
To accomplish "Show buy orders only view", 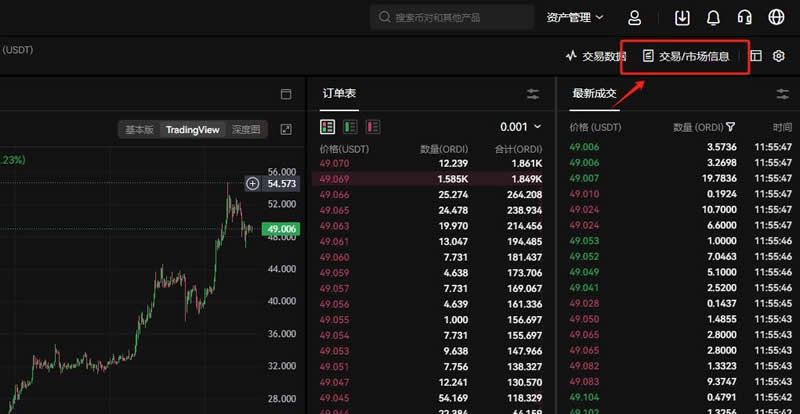I will pos(350,127).
